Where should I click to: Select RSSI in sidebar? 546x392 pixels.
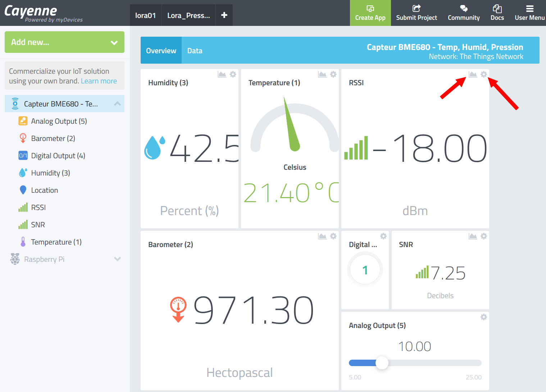[x=38, y=208]
